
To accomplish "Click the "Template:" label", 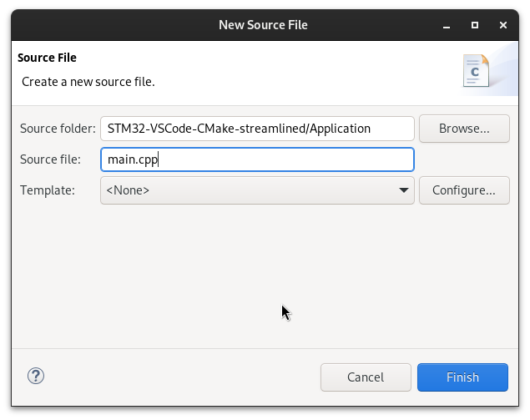I will [x=48, y=190].
